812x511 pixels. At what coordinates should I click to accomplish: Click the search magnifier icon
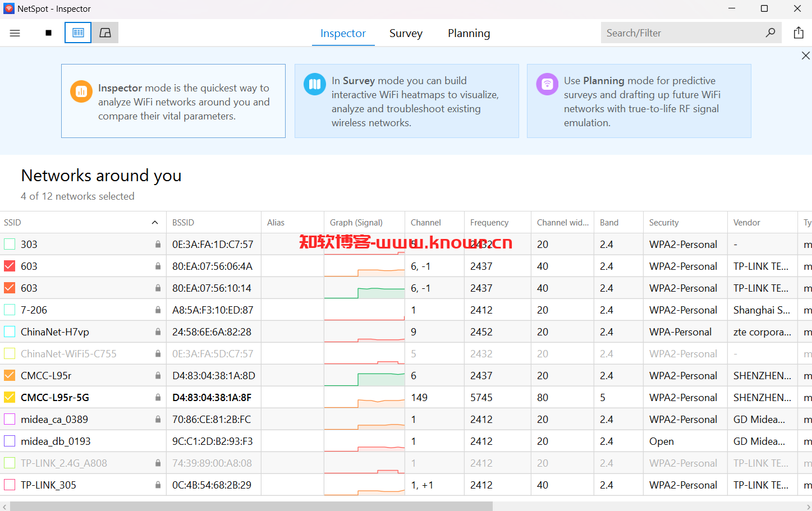(x=770, y=33)
